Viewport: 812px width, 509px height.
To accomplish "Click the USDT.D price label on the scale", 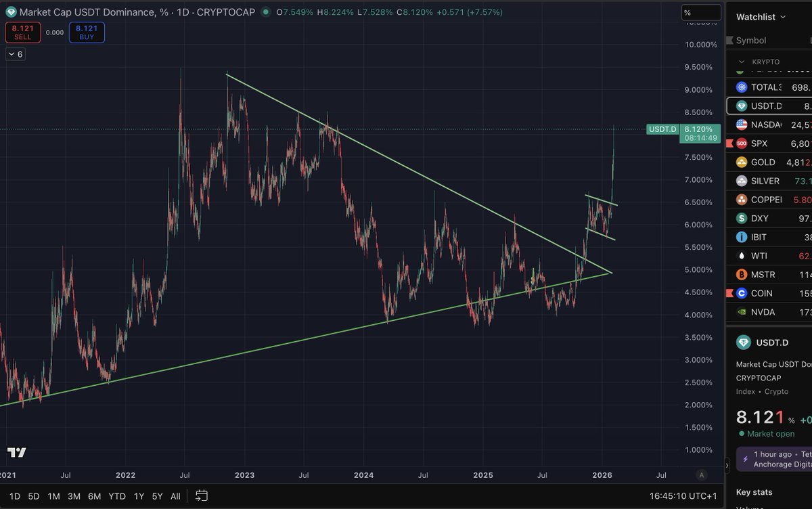I will point(662,129).
